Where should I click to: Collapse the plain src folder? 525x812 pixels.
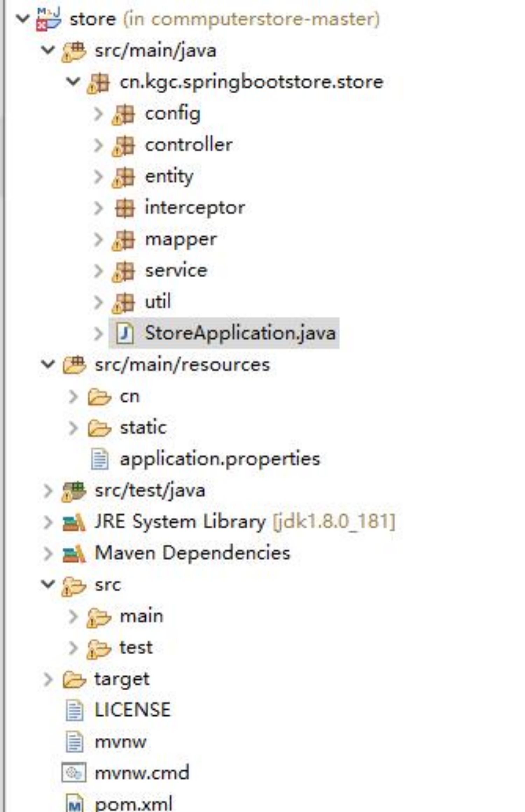coord(48,584)
